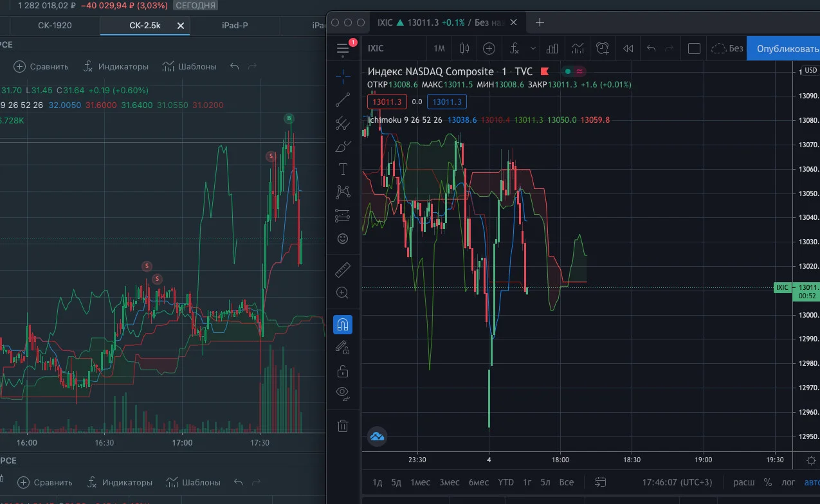
Task: Click the compare or add symbol plus icon
Action: [489, 48]
